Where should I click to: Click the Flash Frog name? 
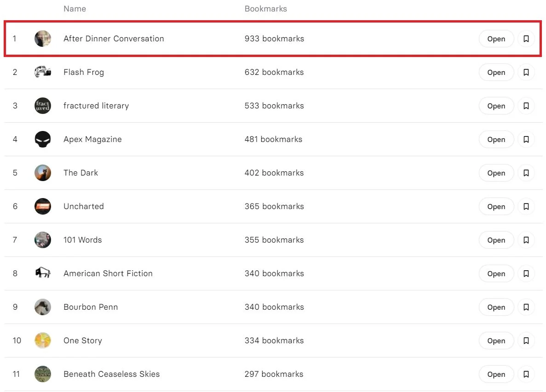click(84, 72)
